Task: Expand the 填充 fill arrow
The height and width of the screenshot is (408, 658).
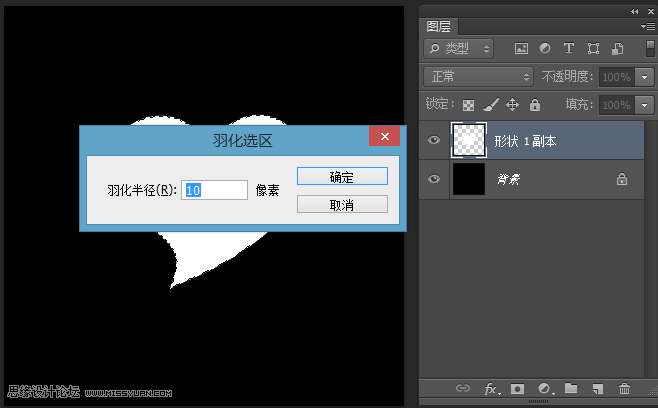Action: point(645,105)
